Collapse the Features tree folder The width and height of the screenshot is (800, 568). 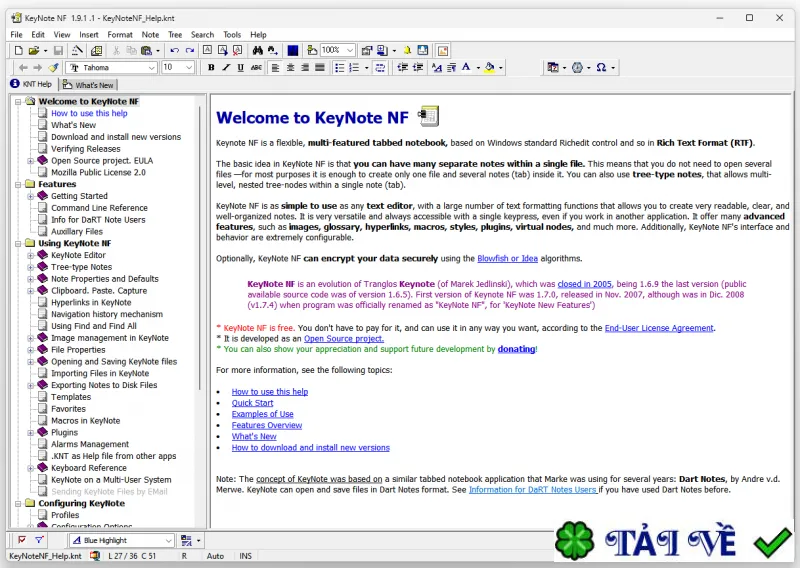(x=18, y=184)
